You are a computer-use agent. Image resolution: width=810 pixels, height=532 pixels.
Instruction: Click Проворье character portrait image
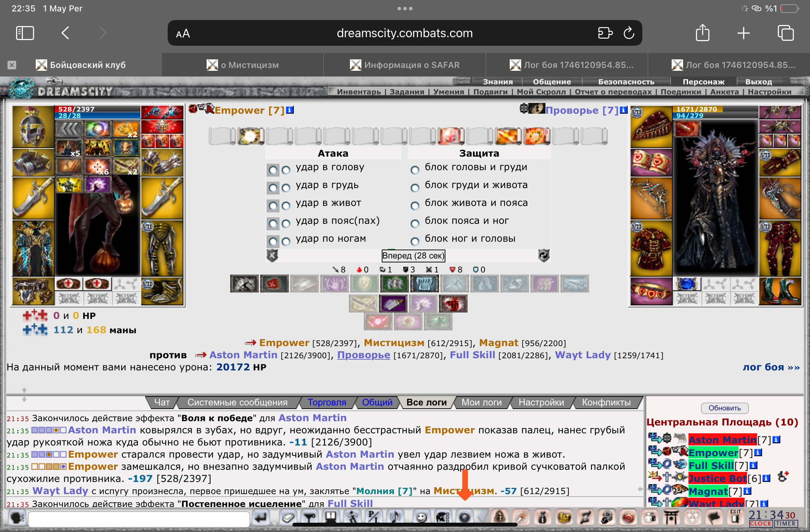click(715, 198)
